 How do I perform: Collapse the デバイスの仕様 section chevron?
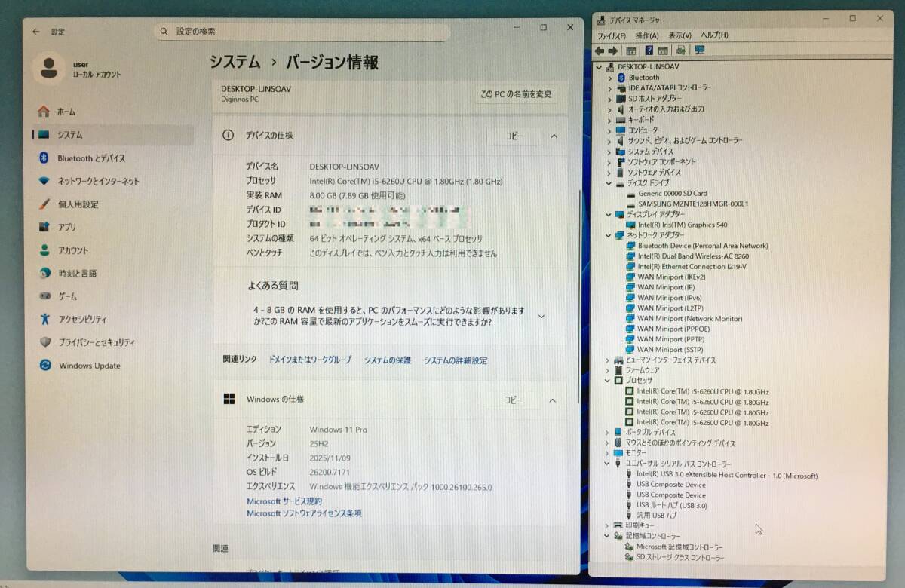pyautogui.click(x=554, y=136)
